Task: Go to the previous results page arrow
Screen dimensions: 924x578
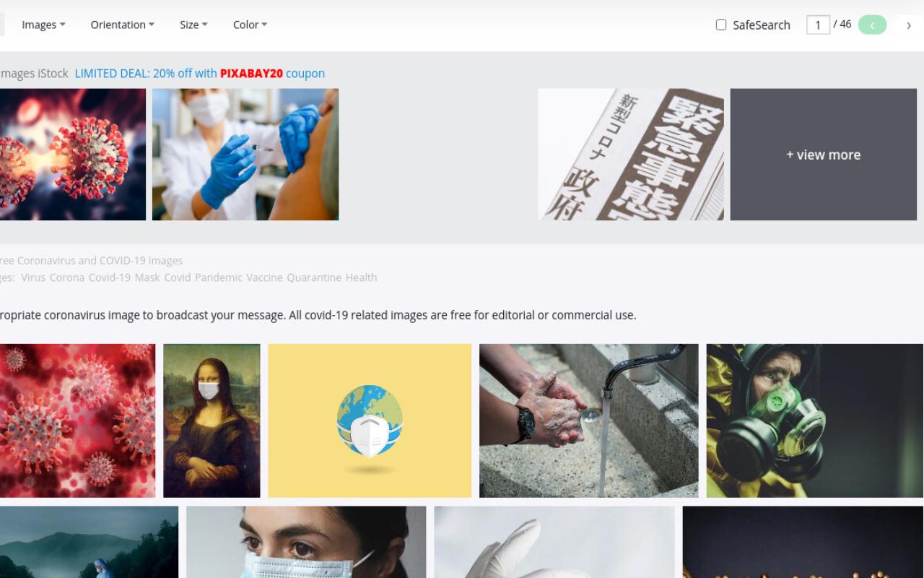Action: pos(872,25)
